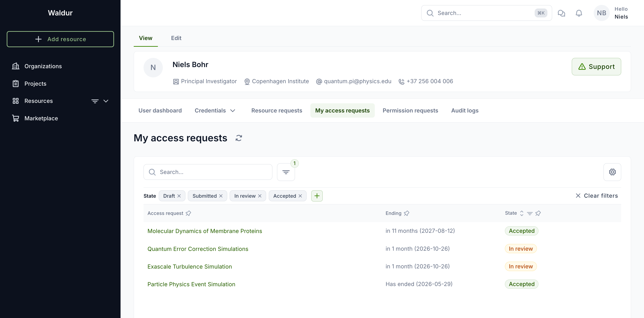Click the Add resource button
The image size is (644, 318).
(60, 39)
